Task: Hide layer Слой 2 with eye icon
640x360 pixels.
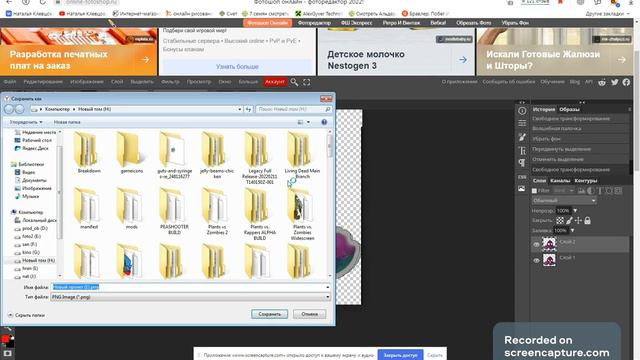Action: click(x=536, y=244)
